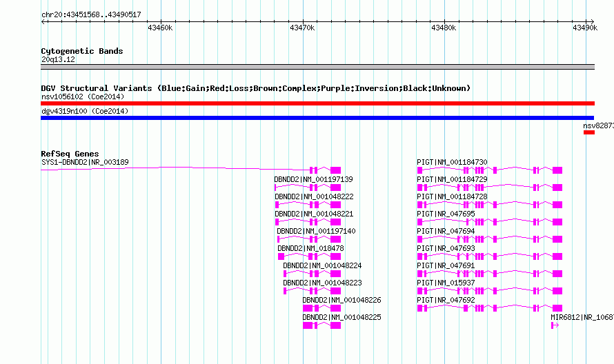The image size is (614, 364).
Task: Click the MIR6812 transcript label
Action: coord(582,317)
